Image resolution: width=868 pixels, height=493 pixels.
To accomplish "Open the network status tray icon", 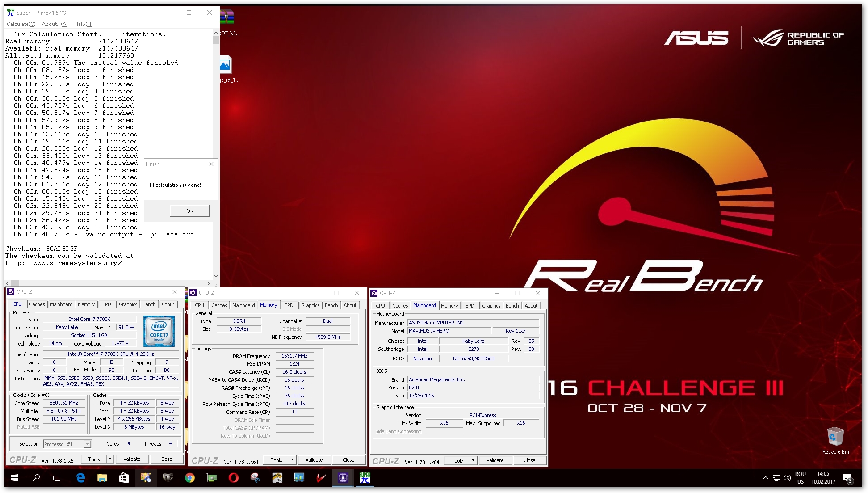I will tap(776, 478).
